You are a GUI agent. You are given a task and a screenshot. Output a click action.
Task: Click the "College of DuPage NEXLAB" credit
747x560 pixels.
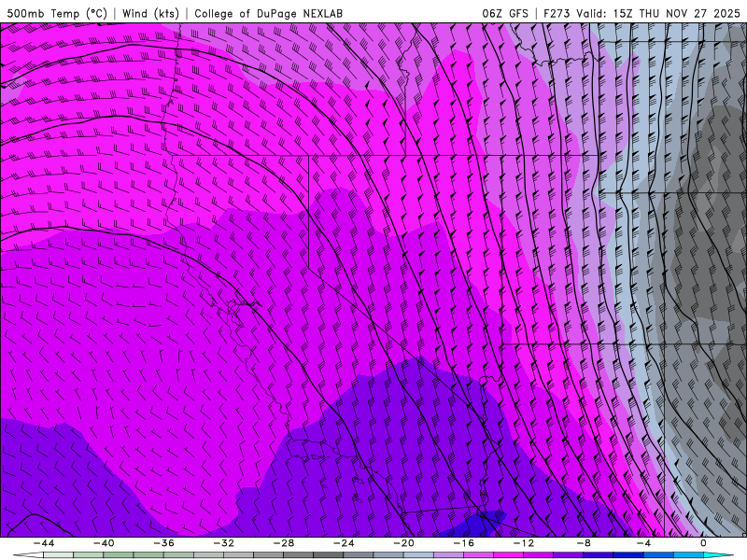(x=268, y=13)
